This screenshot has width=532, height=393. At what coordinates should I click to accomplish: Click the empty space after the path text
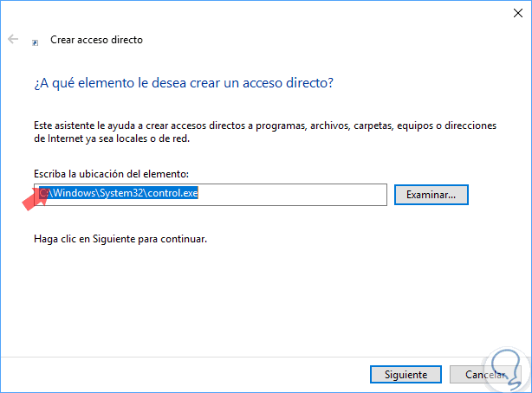point(295,195)
